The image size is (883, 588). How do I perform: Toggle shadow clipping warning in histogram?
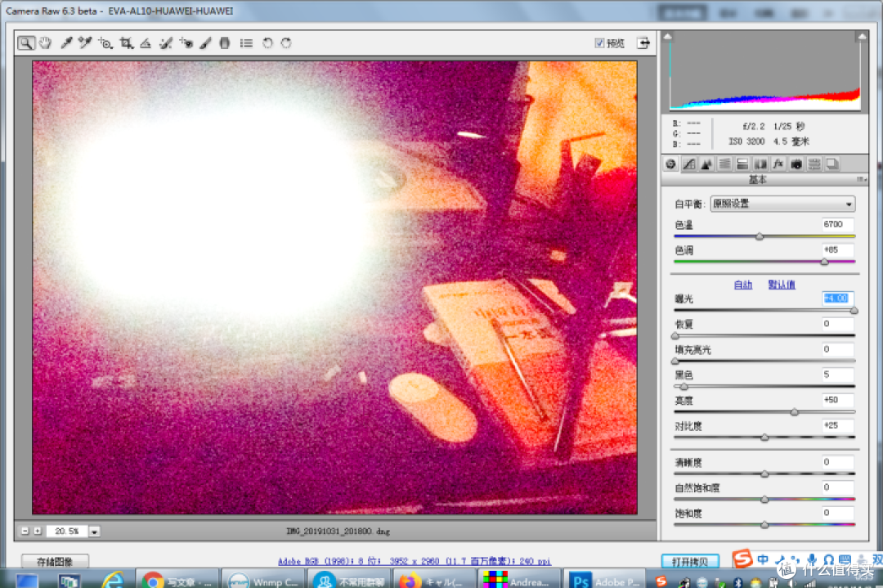click(x=668, y=37)
